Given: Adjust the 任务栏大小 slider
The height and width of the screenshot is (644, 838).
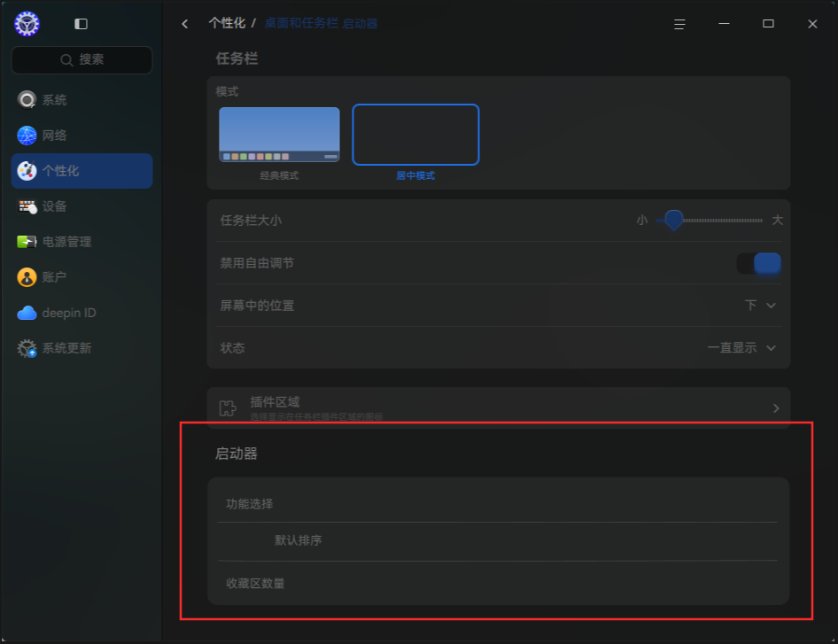Looking at the screenshot, I should pos(710,221).
